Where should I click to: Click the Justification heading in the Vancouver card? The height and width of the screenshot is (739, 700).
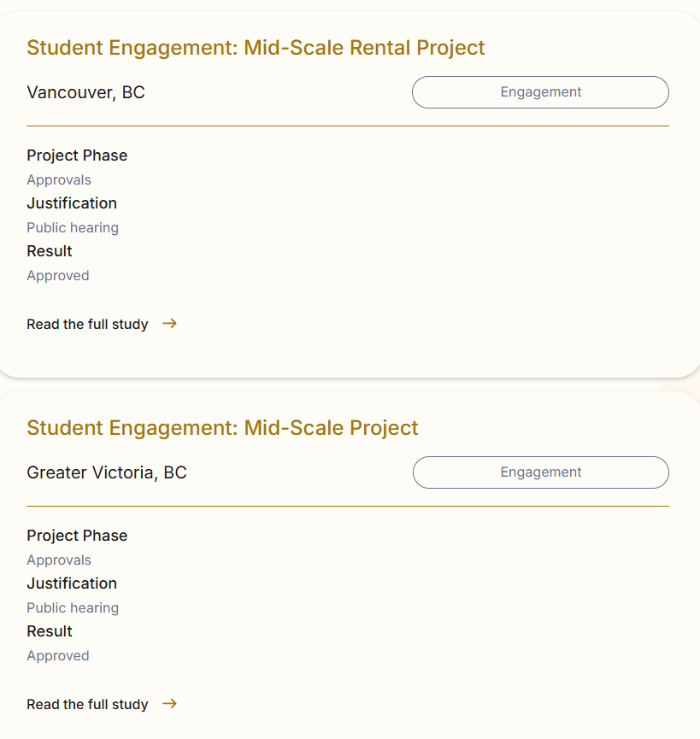point(72,203)
